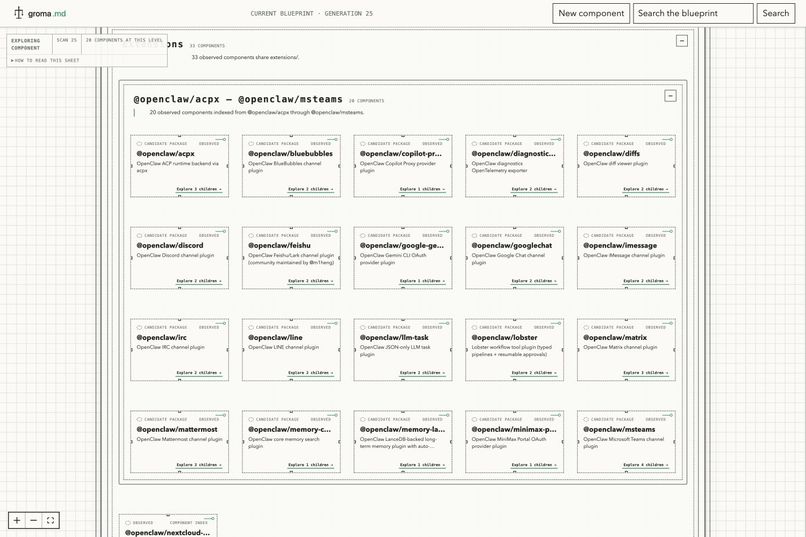Explore children of @openclaw/imessage

[646, 282]
